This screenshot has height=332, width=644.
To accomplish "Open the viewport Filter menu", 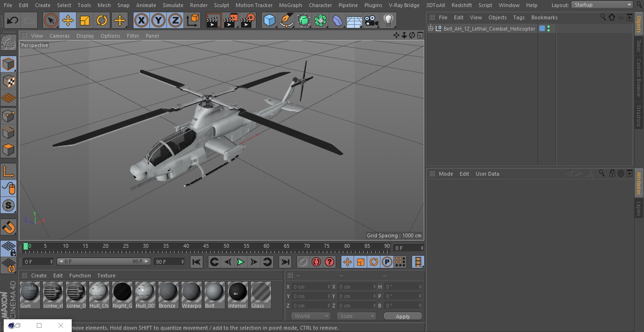I will (x=133, y=36).
